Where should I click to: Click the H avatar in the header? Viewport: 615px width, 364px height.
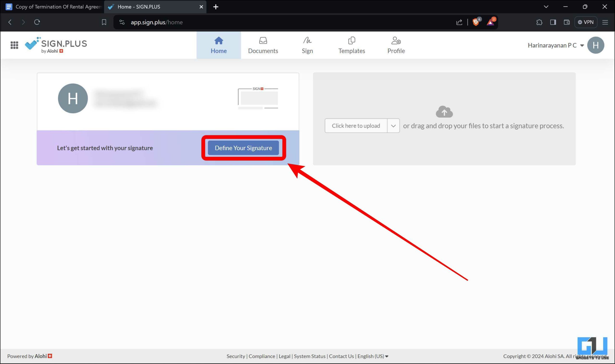[x=595, y=45]
